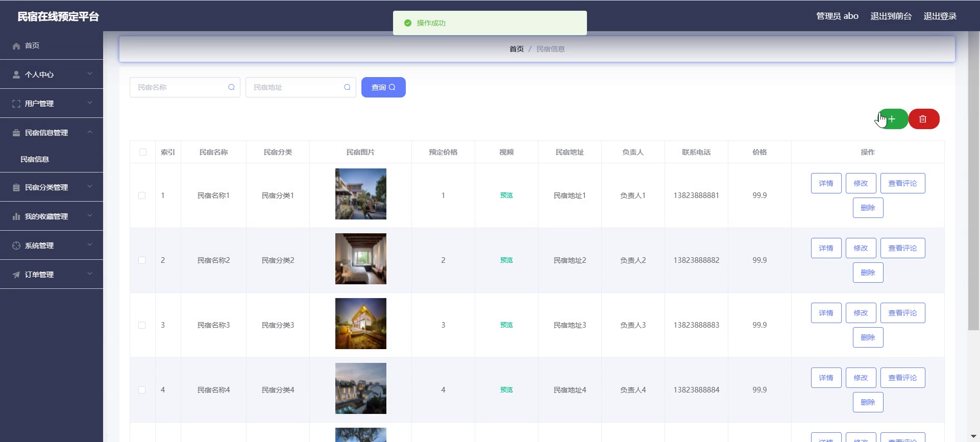Click the red trash delete button
This screenshot has height=442, width=980.
924,119
